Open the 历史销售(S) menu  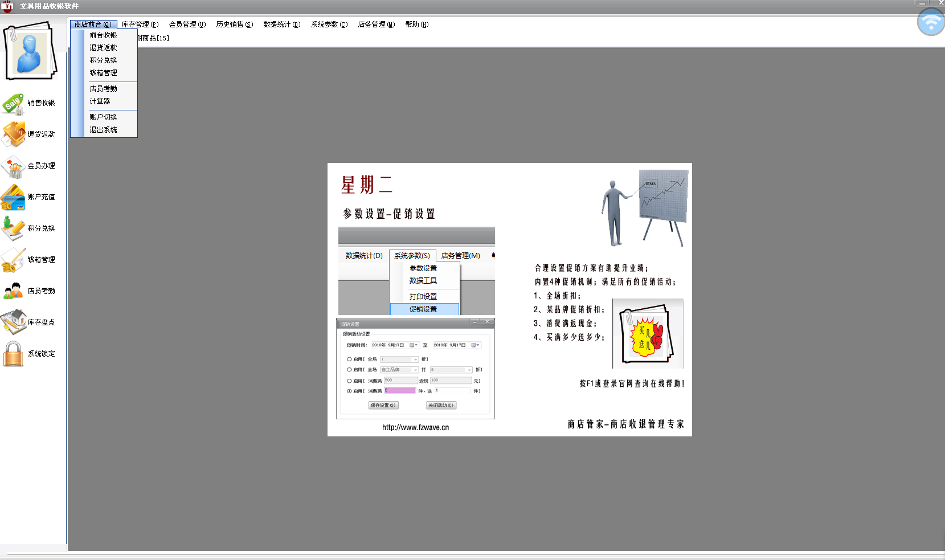[234, 24]
